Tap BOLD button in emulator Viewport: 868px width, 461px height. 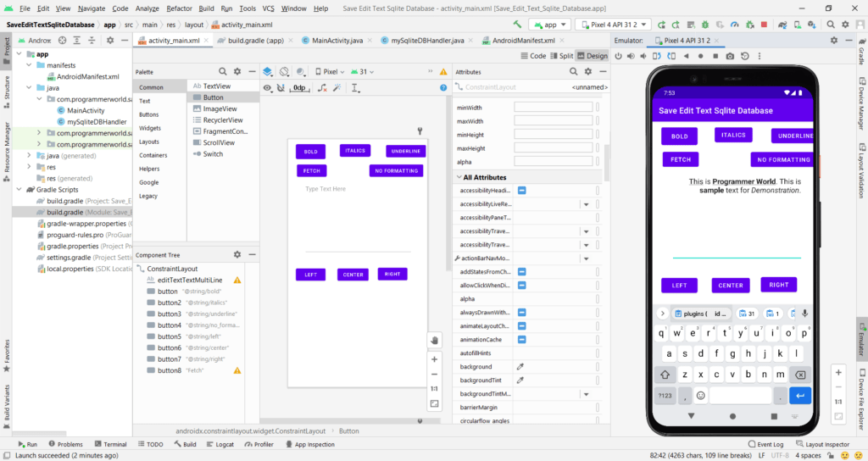point(679,136)
